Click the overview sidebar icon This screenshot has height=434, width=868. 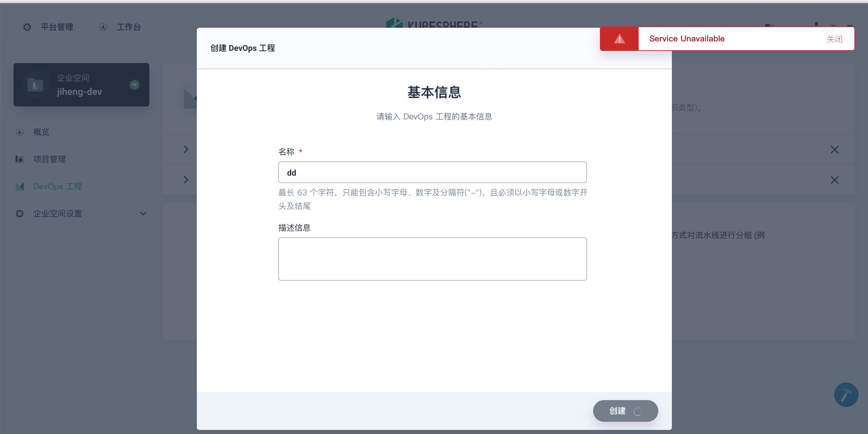click(20, 132)
